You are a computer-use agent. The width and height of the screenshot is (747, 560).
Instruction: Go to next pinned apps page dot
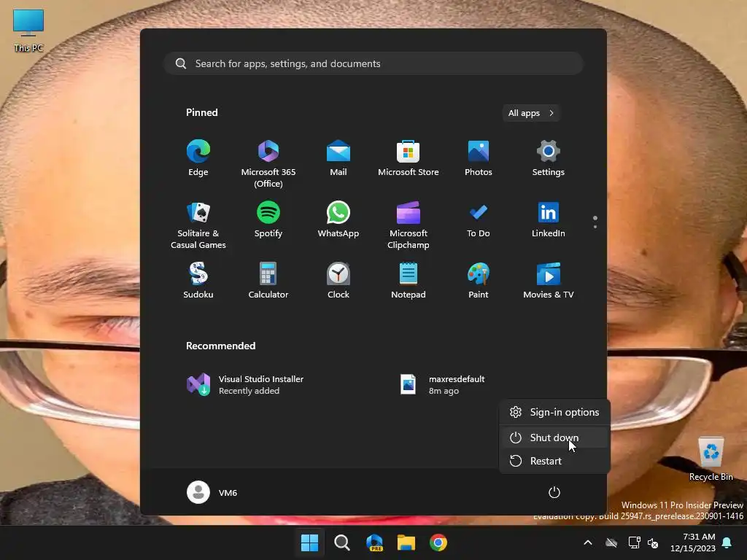[595, 227]
